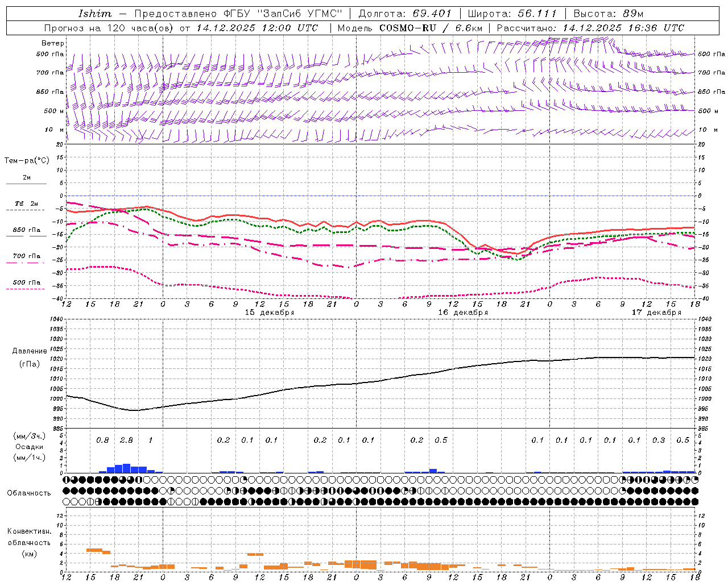
Task: Click the "Конвективн." convective cloud label
Action: tap(29, 531)
